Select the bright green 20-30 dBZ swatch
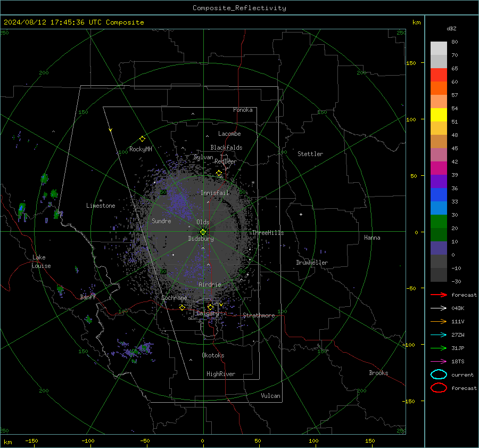Screen dimensions: 479x448 [439, 222]
